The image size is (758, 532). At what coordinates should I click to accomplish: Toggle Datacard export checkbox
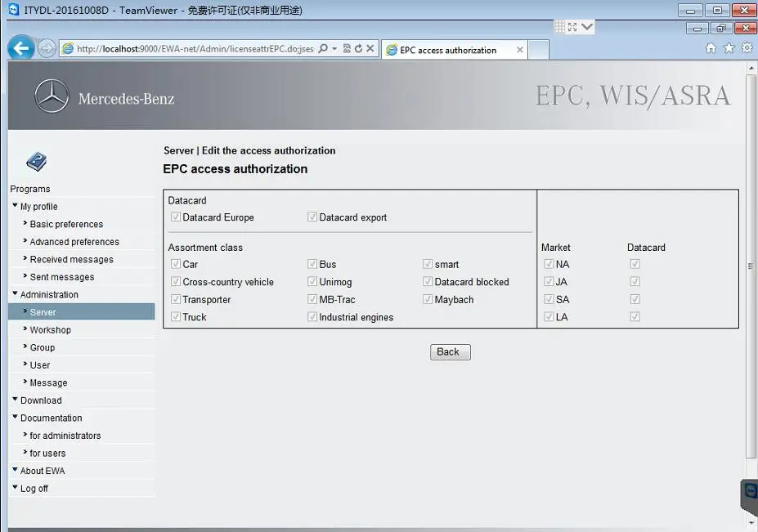[x=312, y=217]
